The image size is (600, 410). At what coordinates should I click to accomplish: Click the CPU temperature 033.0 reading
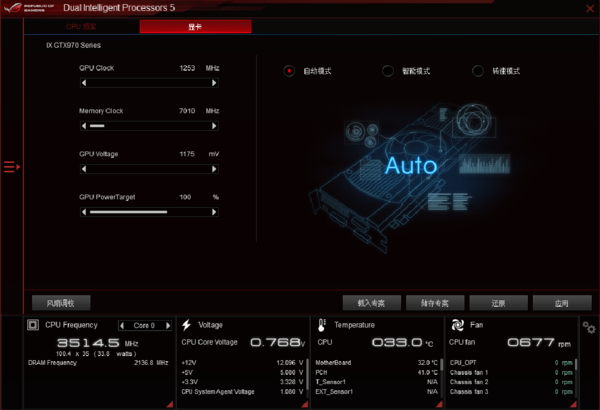pos(403,342)
